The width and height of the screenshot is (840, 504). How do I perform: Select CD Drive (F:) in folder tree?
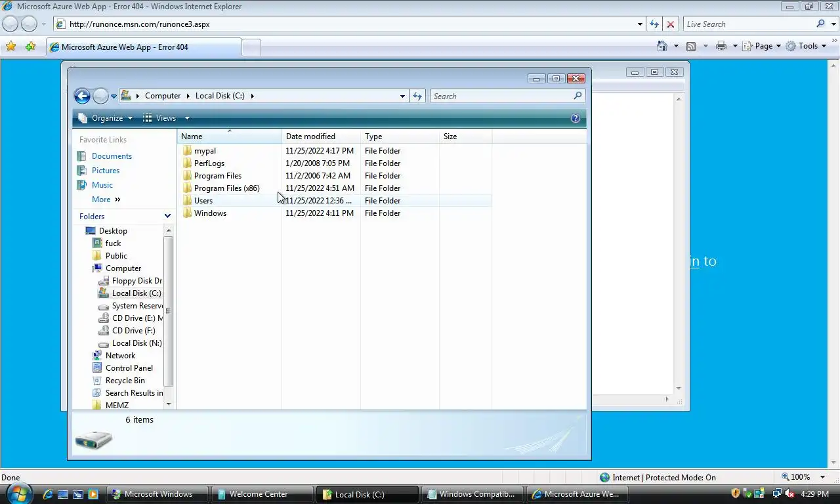pos(133,331)
